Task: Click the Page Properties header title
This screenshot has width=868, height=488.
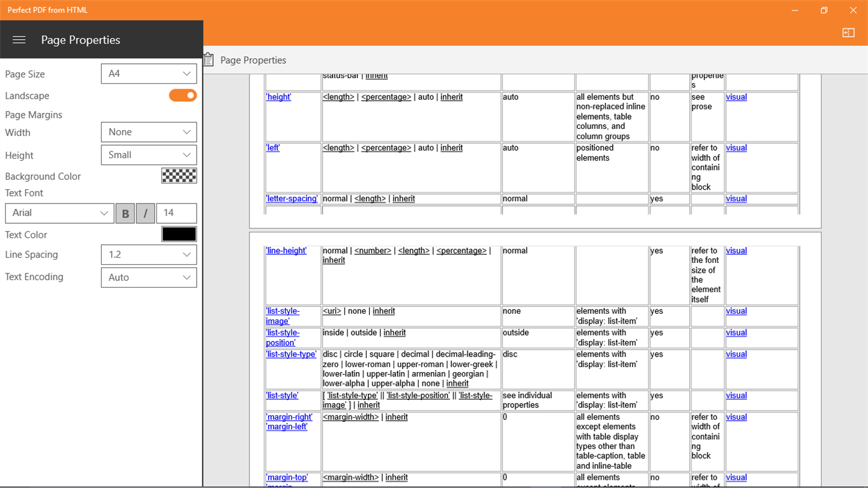Action: 81,40
